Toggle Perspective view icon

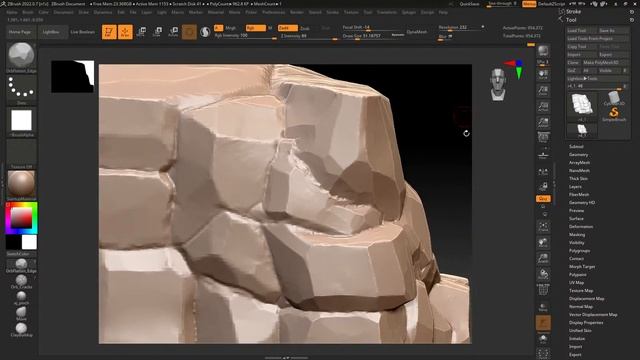[543, 138]
